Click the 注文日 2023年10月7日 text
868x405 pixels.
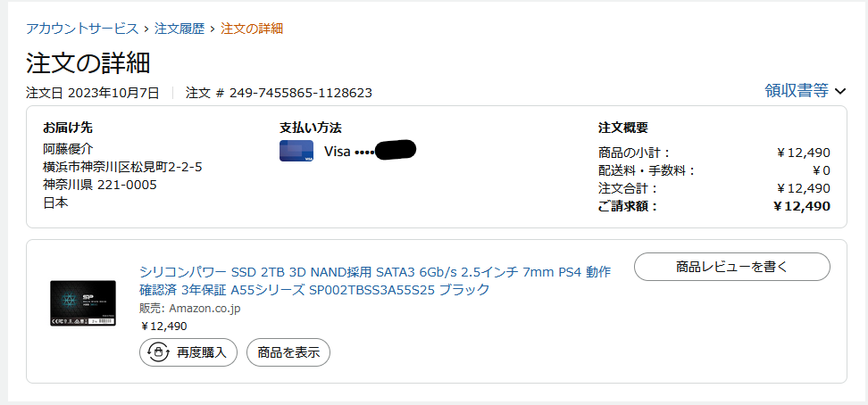[93, 93]
